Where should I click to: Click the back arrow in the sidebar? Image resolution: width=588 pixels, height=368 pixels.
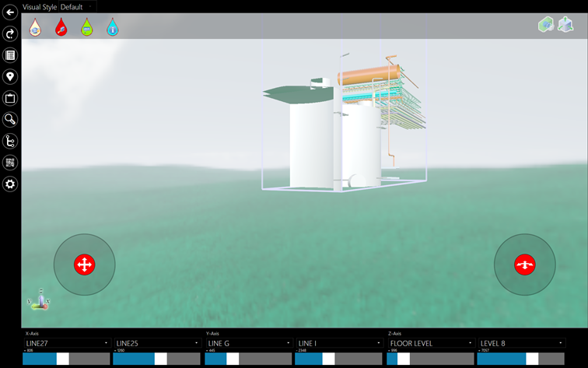[x=10, y=12]
